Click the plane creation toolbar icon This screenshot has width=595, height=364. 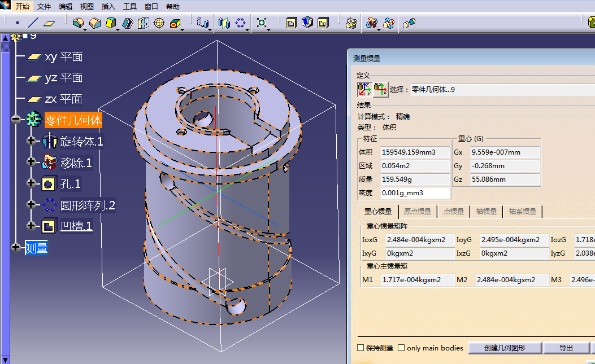tap(50, 23)
